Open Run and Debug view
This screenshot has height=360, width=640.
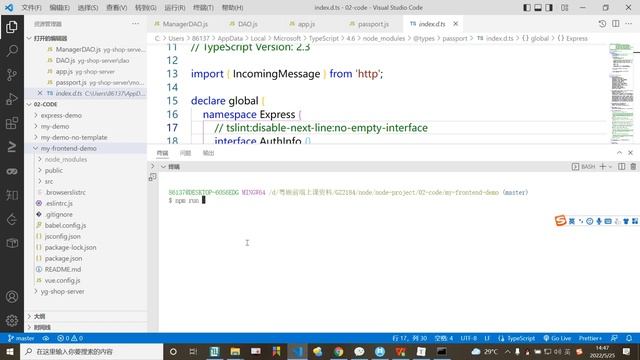pyautogui.click(x=12, y=99)
